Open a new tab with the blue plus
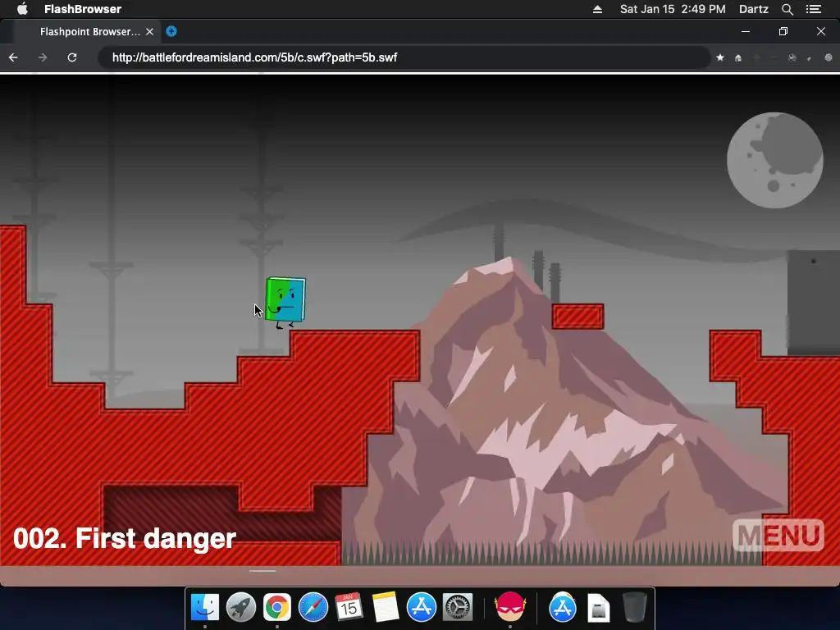The width and height of the screenshot is (840, 630). click(x=171, y=31)
